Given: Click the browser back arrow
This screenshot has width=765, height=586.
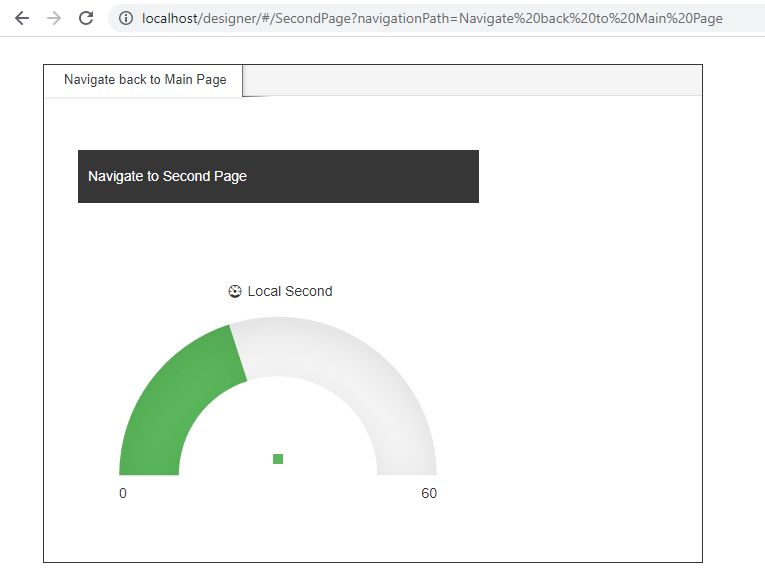Looking at the screenshot, I should coord(22,18).
